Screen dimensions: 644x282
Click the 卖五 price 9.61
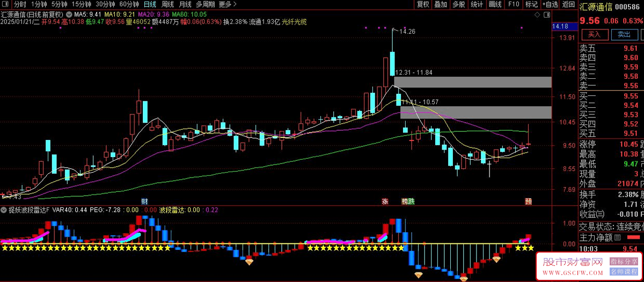click(630, 48)
